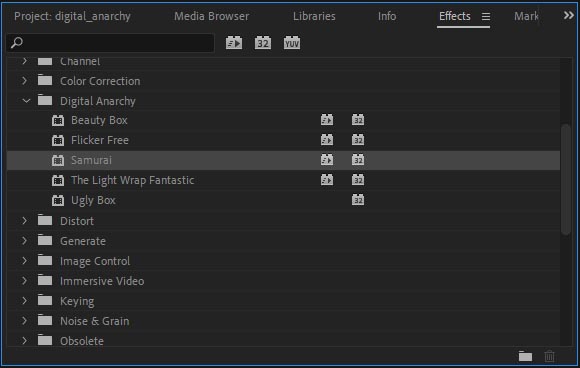Viewport: 580px width, 368px height.
Task: Click Samurai accelerated badge
Action: pyautogui.click(x=327, y=160)
